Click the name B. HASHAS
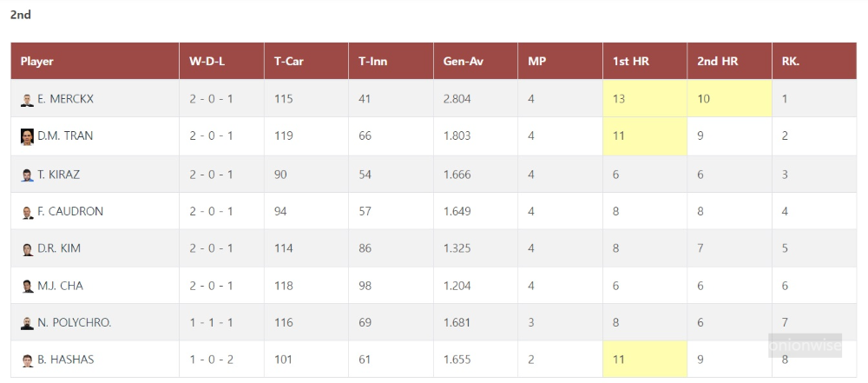 click(x=66, y=360)
